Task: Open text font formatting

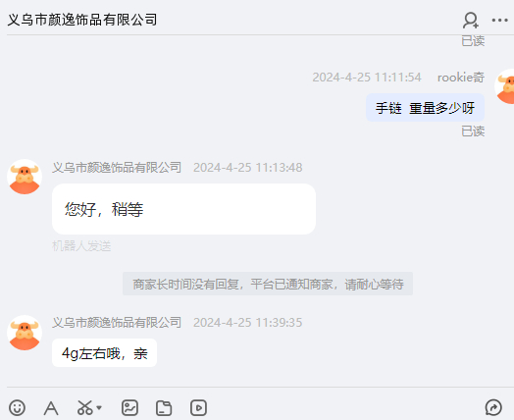Action: click(51, 408)
